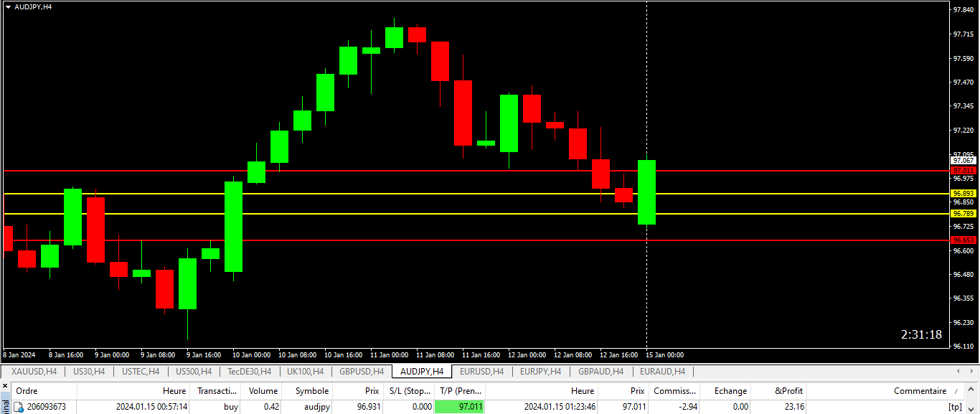Image resolution: width=980 pixels, height=414 pixels.
Task: Switch to the US30,H4 chart tab
Action: (89, 371)
